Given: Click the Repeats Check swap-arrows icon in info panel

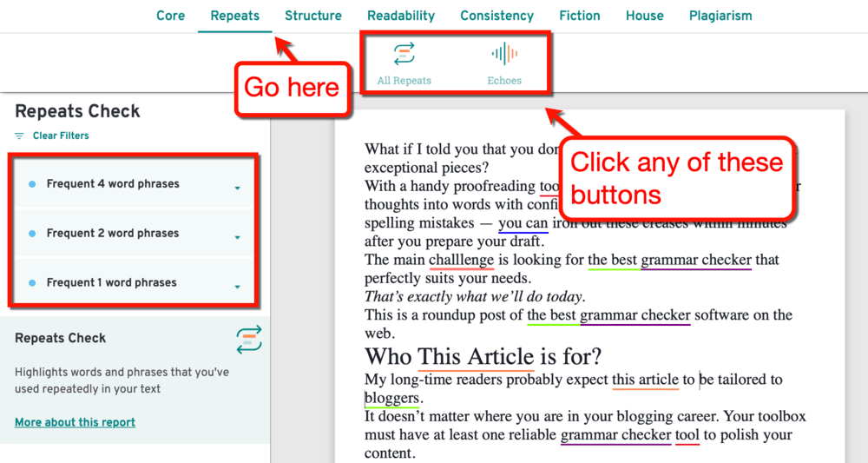Looking at the screenshot, I should point(249,340).
